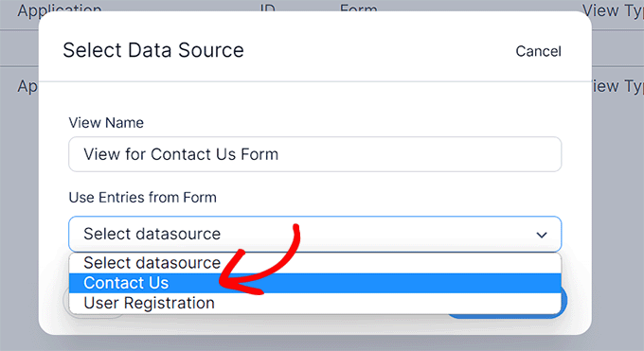Click the dropdown chevron arrow
The image size is (644, 351).
coord(542,235)
